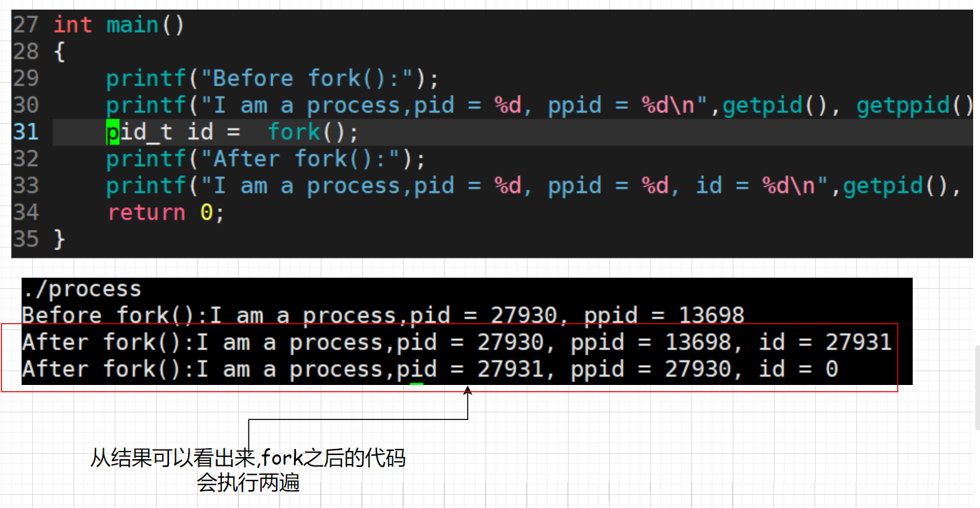
Task: Click the opening brace on line 28
Action: click(x=60, y=52)
